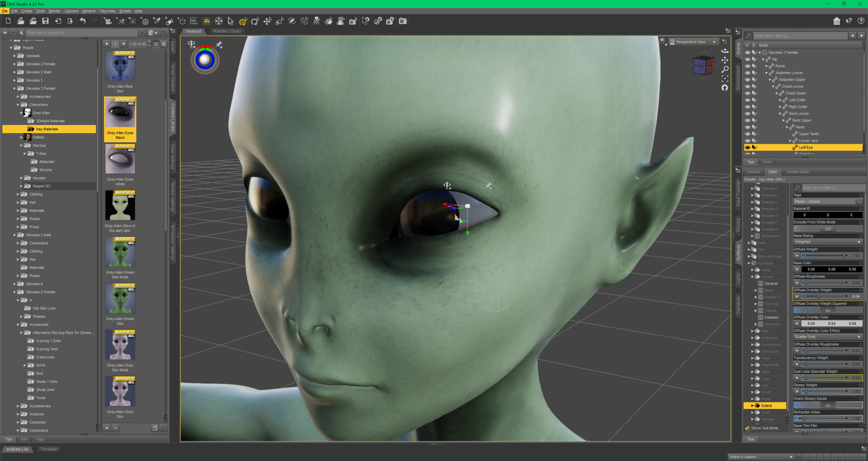The width and height of the screenshot is (868, 461).
Task: Expand the Genesis 2 Female folder
Action: 14,64
